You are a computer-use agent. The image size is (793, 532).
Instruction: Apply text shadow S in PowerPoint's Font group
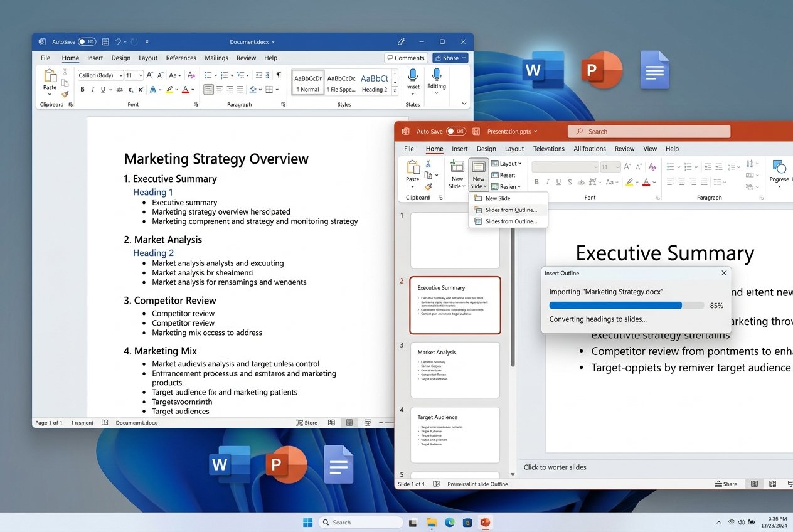(x=569, y=182)
